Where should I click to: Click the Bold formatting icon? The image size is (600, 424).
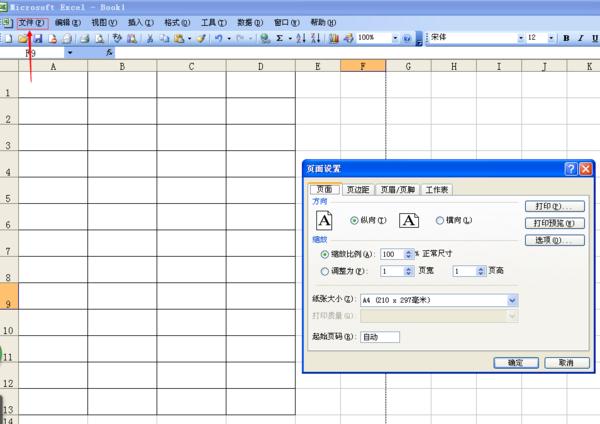pos(566,38)
